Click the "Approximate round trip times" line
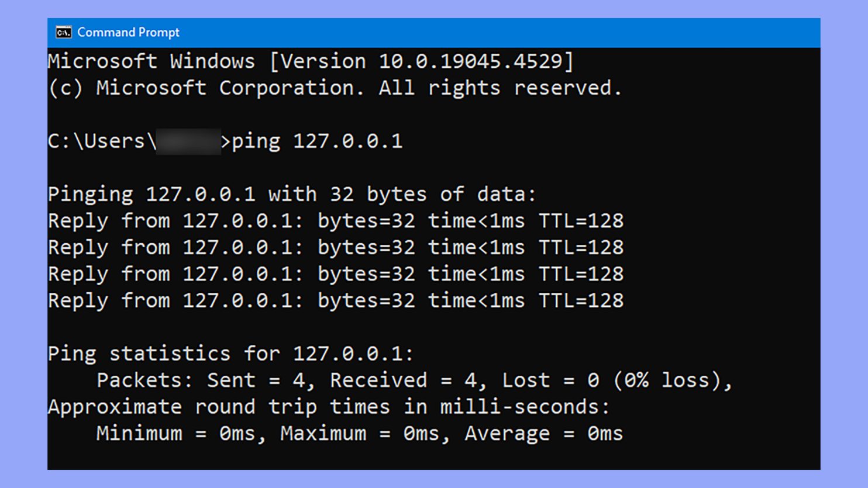 328,407
